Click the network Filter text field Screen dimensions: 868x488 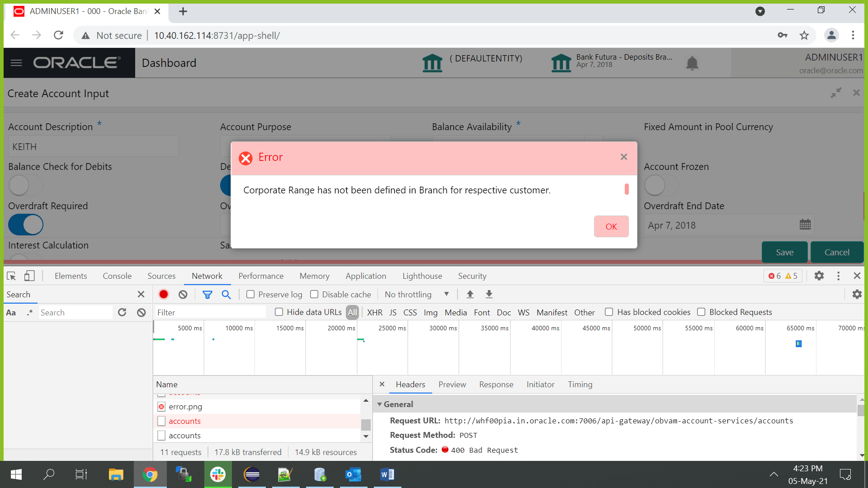pyautogui.click(x=210, y=312)
